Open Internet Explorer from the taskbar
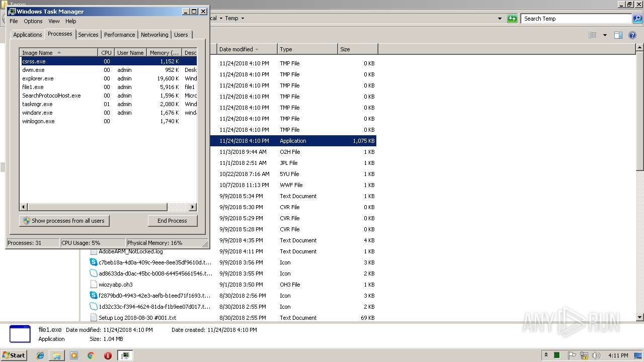The image size is (644, 362). click(x=40, y=355)
